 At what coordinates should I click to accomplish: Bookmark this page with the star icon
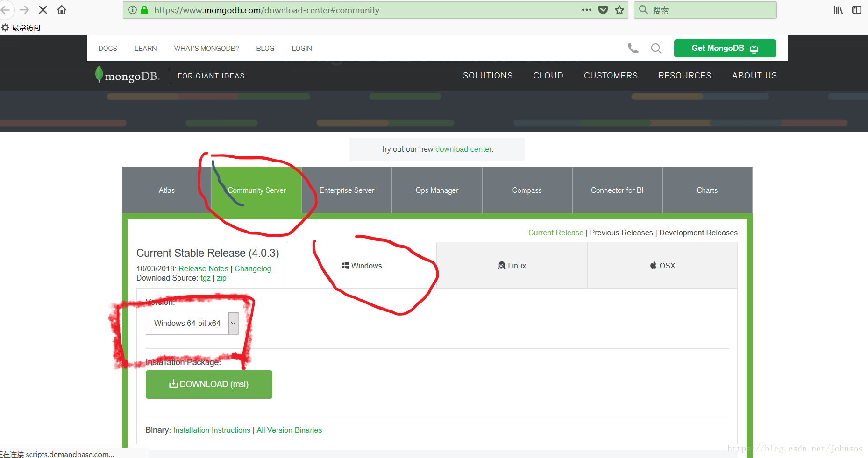tap(619, 10)
